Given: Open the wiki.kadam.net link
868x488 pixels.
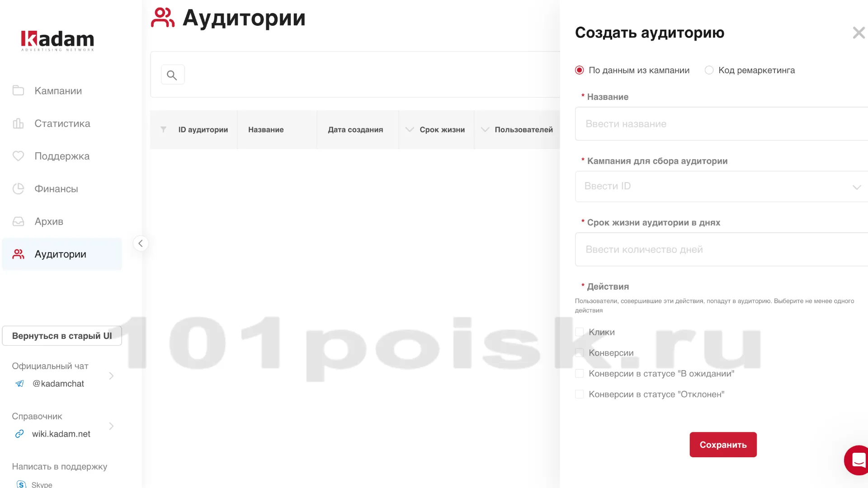Looking at the screenshot, I should pos(61,434).
